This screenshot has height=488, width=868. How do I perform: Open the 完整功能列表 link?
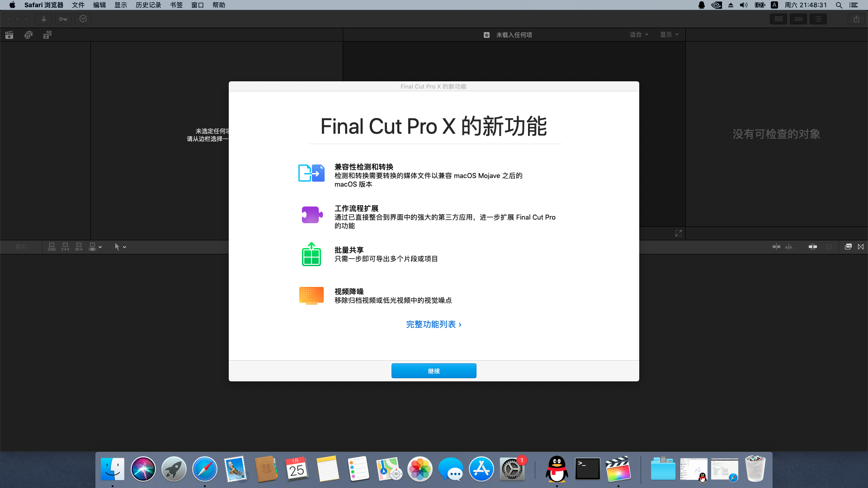434,324
